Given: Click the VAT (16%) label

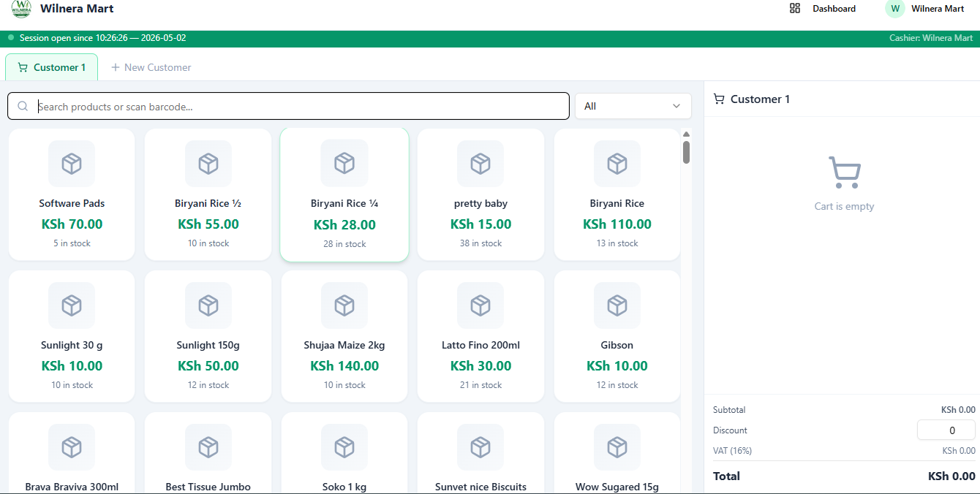Looking at the screenshot, I should (732, 451).
